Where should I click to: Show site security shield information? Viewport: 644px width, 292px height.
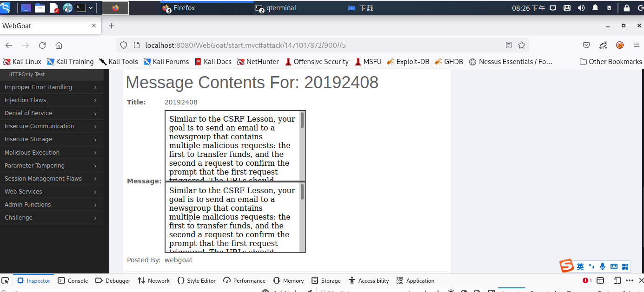124,45
